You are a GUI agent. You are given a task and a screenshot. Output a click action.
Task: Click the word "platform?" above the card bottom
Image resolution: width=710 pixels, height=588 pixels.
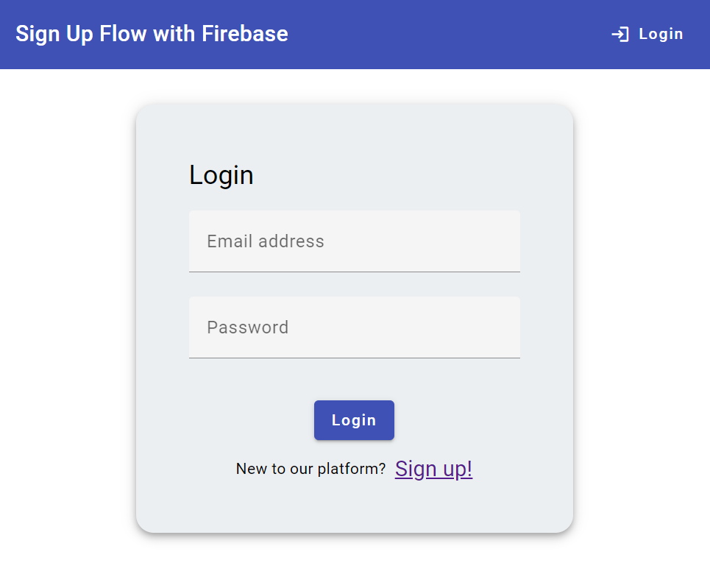tap(352, 469)
